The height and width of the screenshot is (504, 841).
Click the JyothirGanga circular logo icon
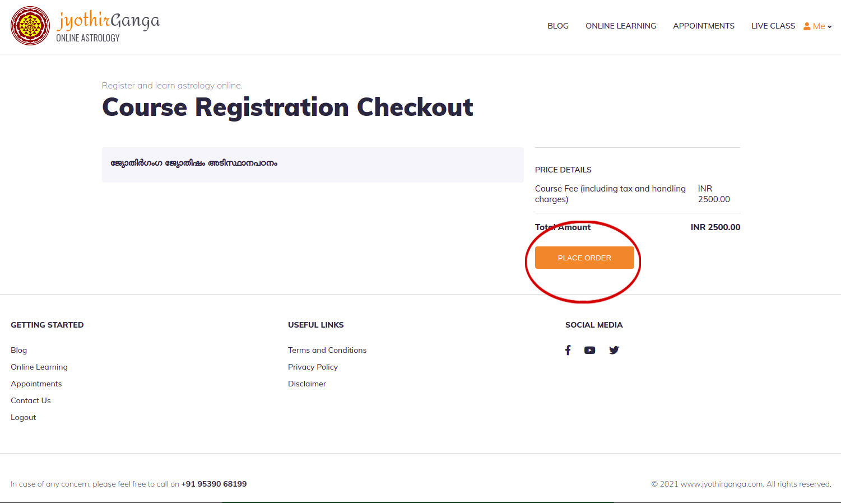(30, 26)
